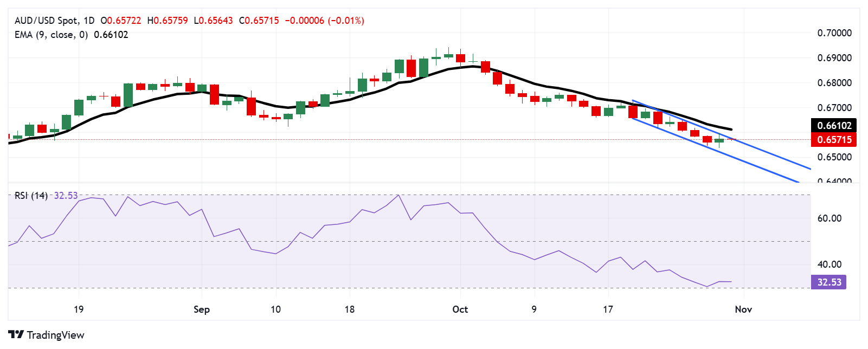Screen dimensions: 868x349
Task: Select the AUD/USD Spot symbol title
Action: 46,21
